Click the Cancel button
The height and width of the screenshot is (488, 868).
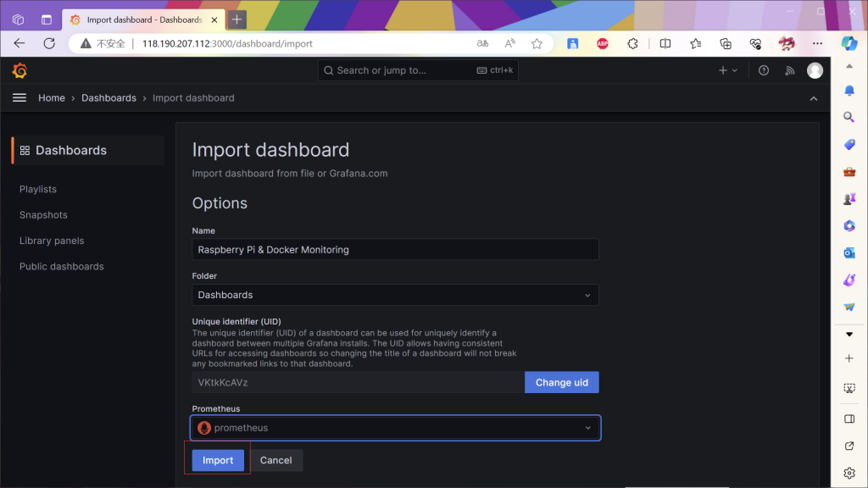coord(275,460)
